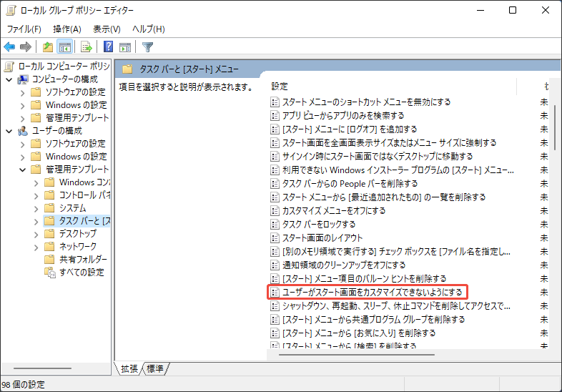Click the Filter funnel toolbar icon
Image resolution: width=562 pixels, height=392 pixels.
pyautogui.click(x=147, y=46)
